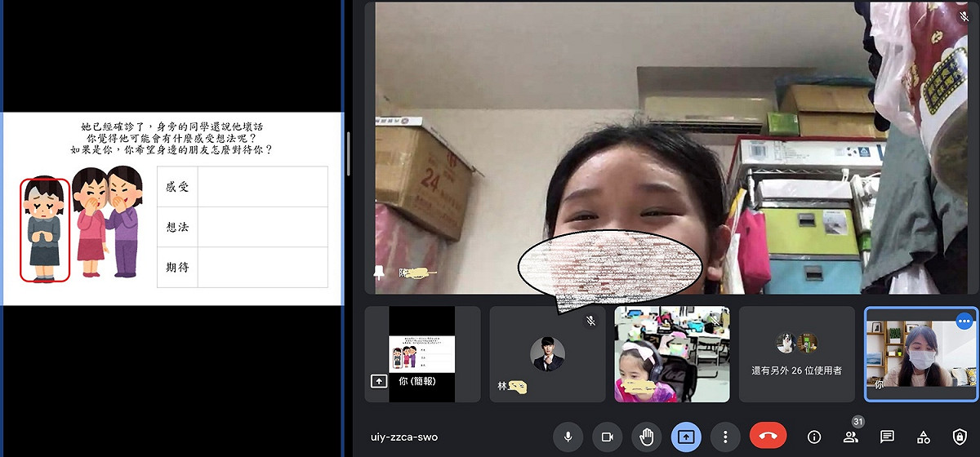Click the pin icon on main video

click(x=379, y=273)
